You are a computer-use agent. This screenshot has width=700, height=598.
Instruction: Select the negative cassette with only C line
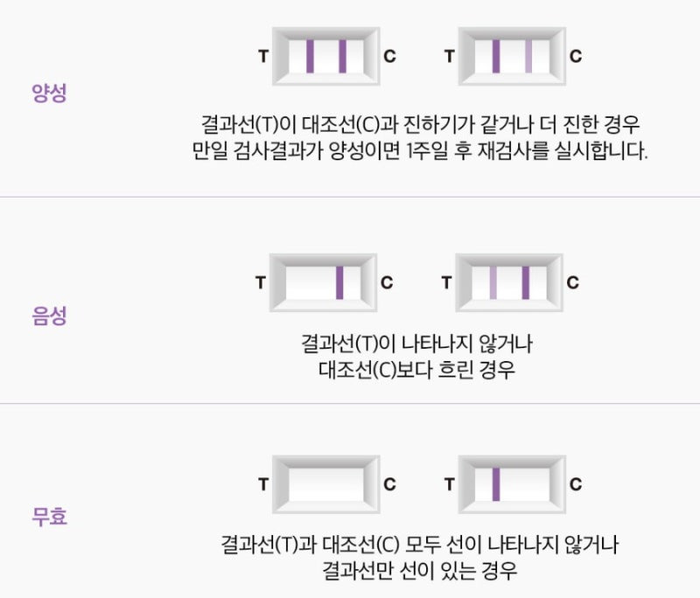pyautogui.click(x=323, y=282)
